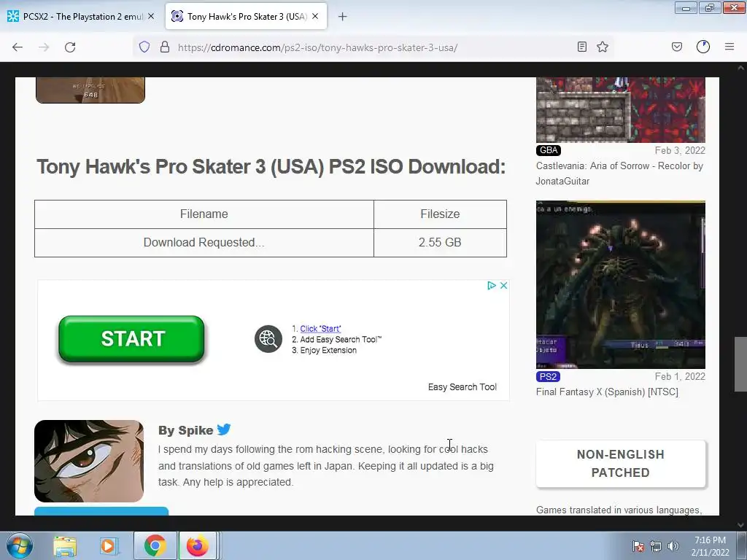This screenshot has width=747, height=560.
Task: Click the Easy Search Tool label
Action: [462, 386]
